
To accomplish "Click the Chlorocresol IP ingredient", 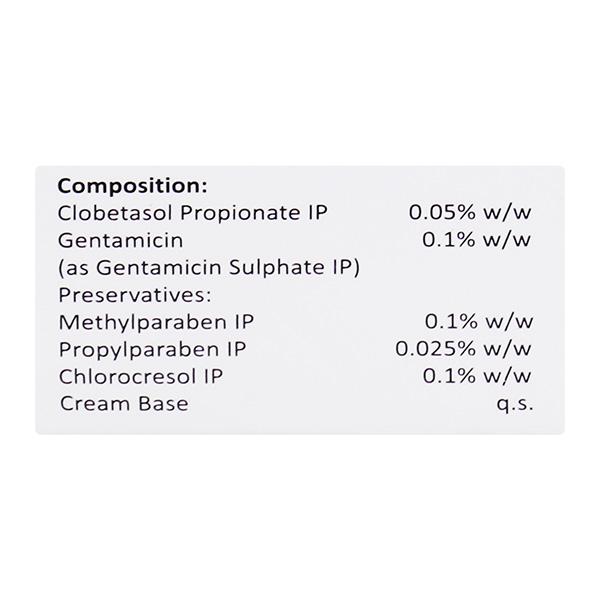I will 140,377.
